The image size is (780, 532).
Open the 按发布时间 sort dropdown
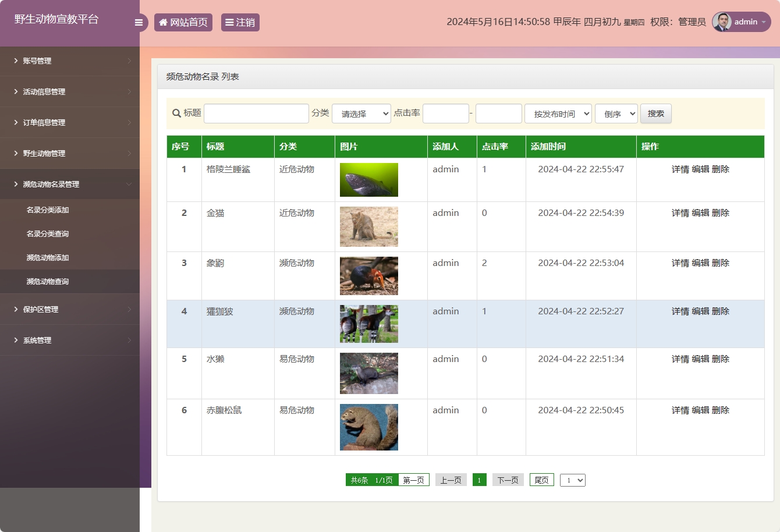click(x=558, y=114)
